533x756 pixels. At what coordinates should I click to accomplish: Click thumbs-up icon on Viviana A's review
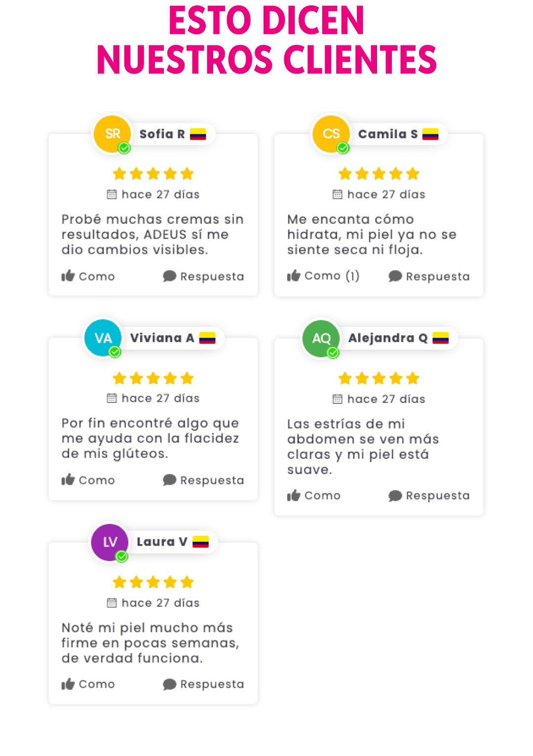pyautogui.click(x=68, y=479)
